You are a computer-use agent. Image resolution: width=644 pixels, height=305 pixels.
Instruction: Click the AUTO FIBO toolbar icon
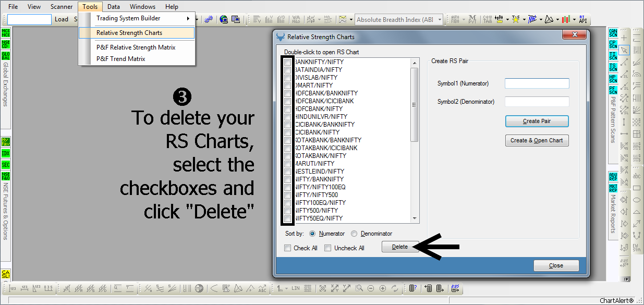click(x=455, y=19)
